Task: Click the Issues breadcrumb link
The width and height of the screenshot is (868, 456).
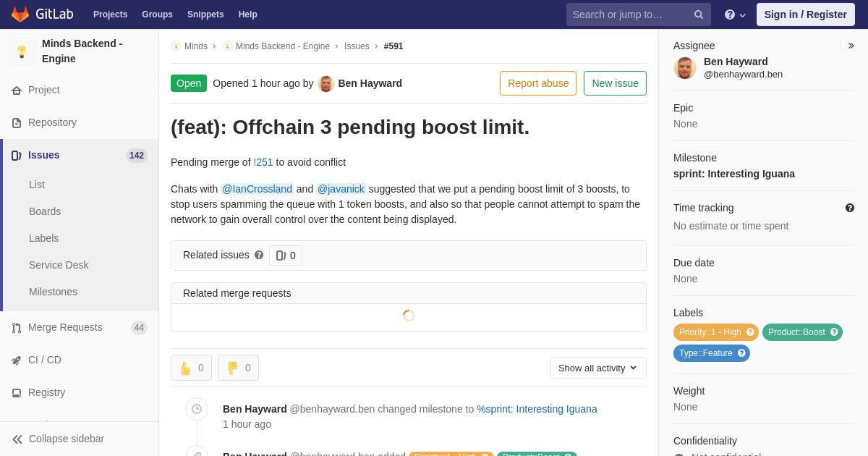Action: tap(357, 46)
